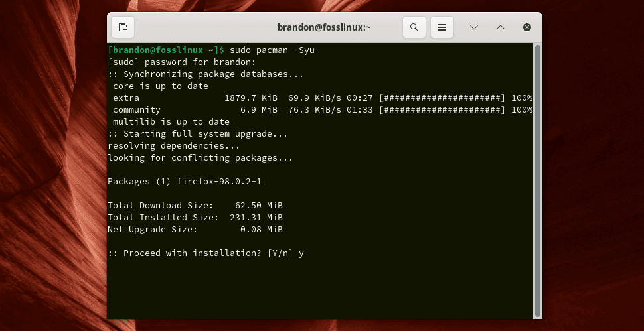Click the extra repository progress bar
This screenshot has height=331, width=644.
(442, 98)
